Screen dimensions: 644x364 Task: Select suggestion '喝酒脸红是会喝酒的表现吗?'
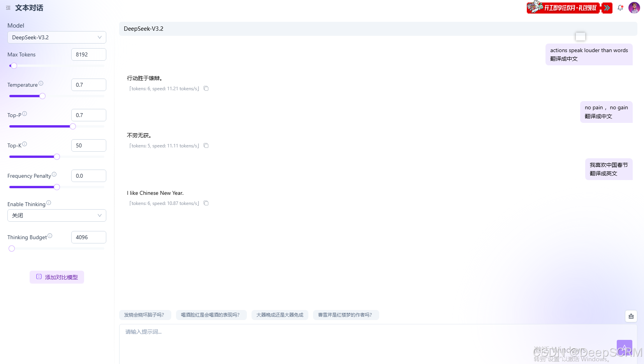[211, 315]
